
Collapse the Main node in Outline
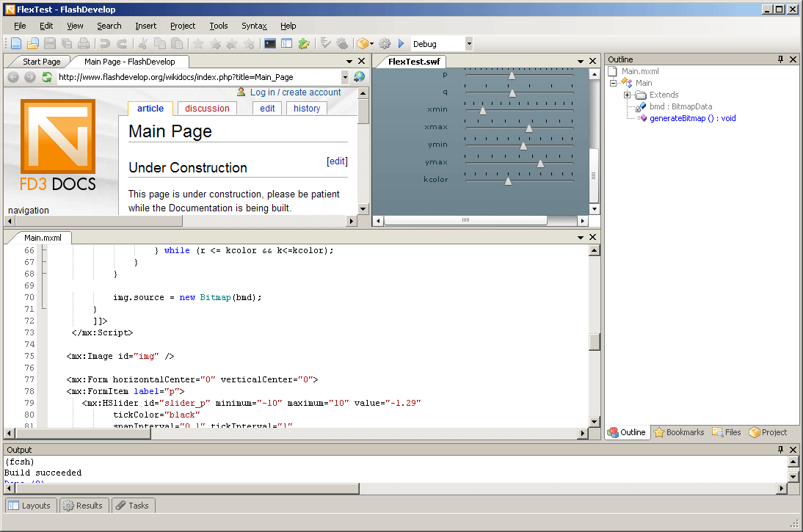pyautogui.click(x=613, y=83)
